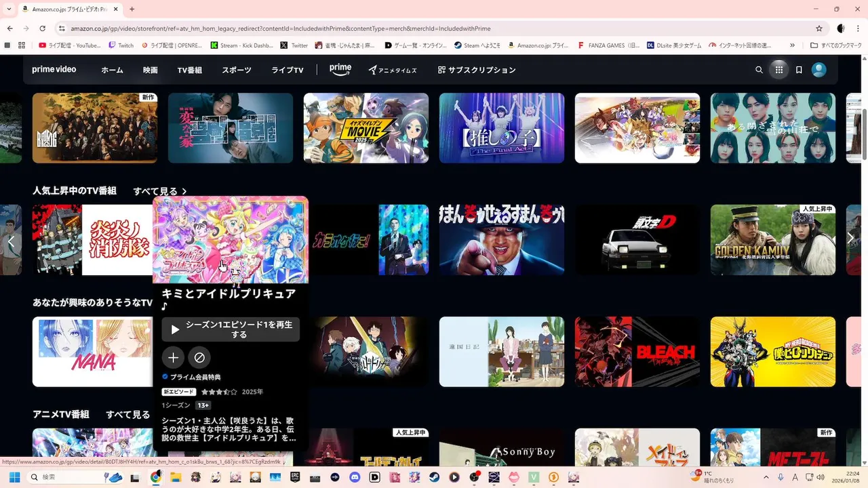Screen dimensions: 868x488
Task: Open the NANA thumbnail
Action: (x=92, y=352)
